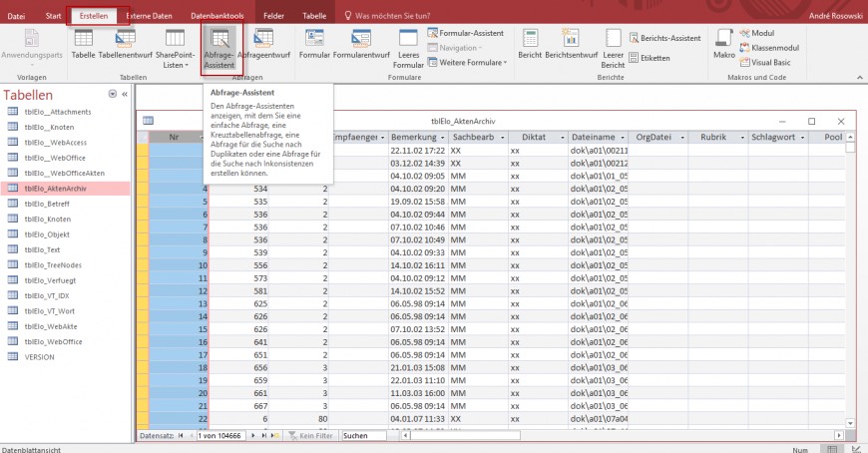Open the Nr column filter dropdown
The image size is (868, 453).
202,138
